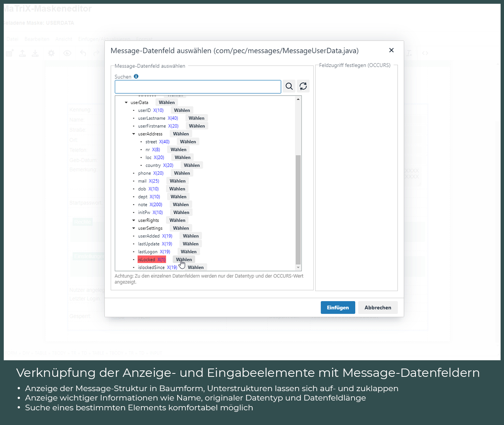Collapse the userAddress tree node

tap(134, 134)
